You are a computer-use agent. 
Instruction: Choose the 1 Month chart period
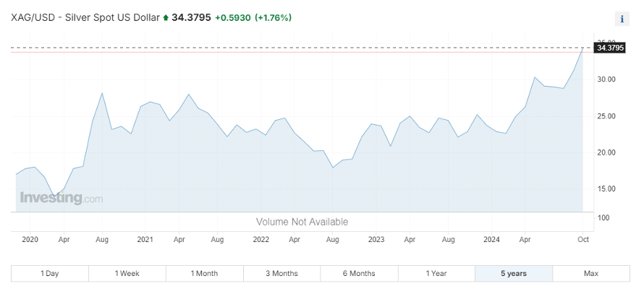[x=205, y=273]
